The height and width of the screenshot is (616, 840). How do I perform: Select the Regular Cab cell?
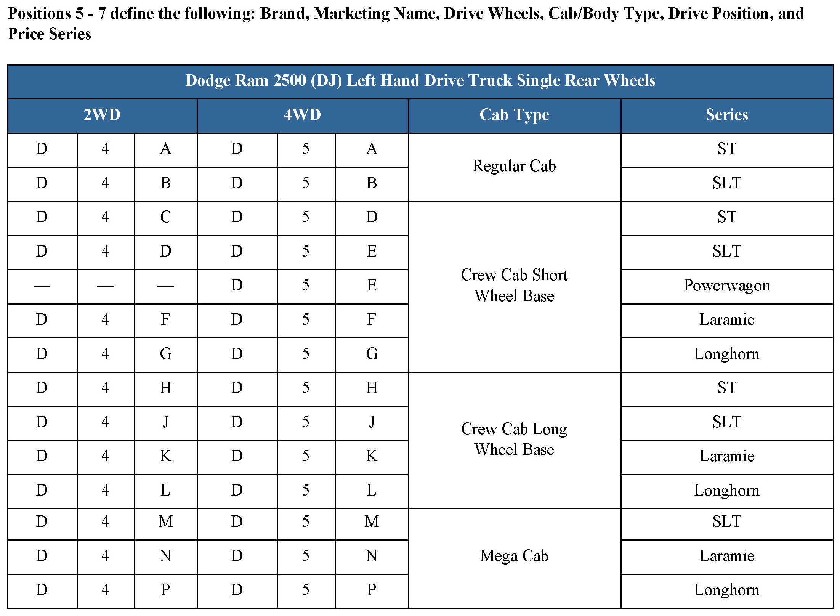click(x=514, y=166)
